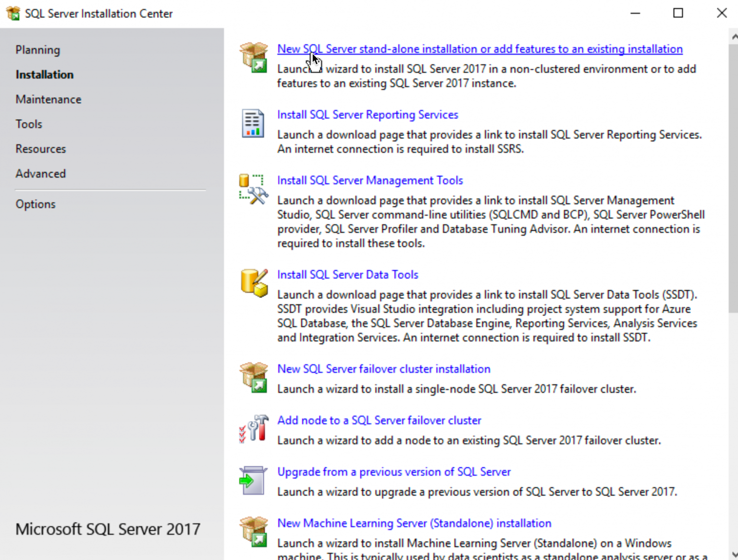Open Install SQL Server Reporting Services link
Viewport: 738px width, 560px height.
click(367, 115)
